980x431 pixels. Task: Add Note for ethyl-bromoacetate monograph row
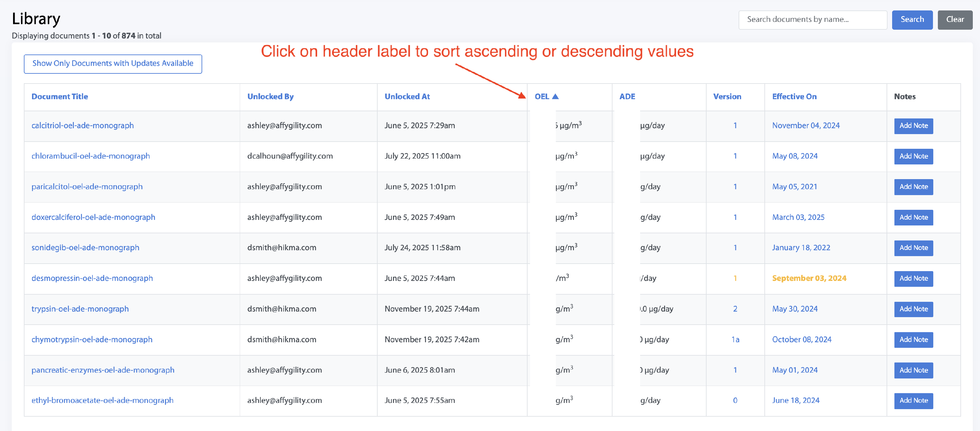point(913,400)
